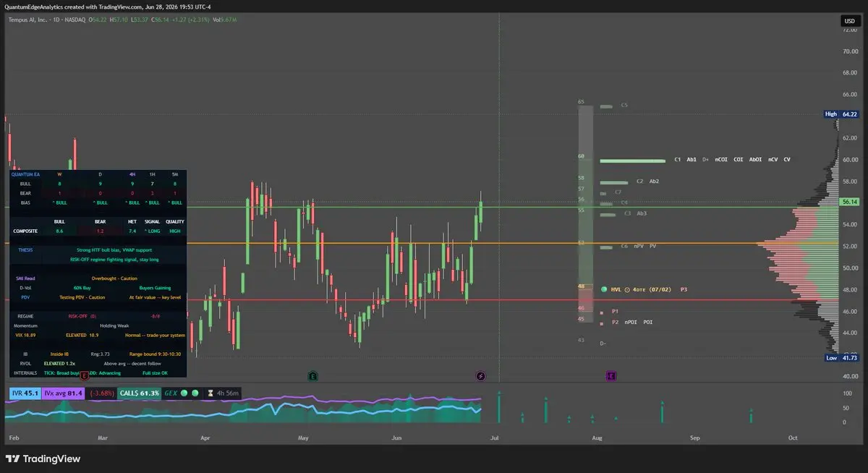Click the Overbought - Caution reading
Image resolution: width=868 pixels, height=473 pixels.
point(114,278)
